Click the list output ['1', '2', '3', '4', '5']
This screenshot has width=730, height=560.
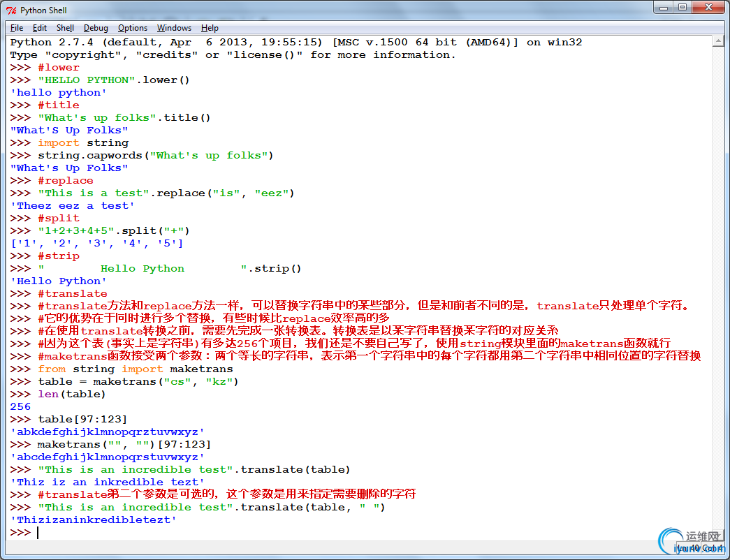pos(97,244)
